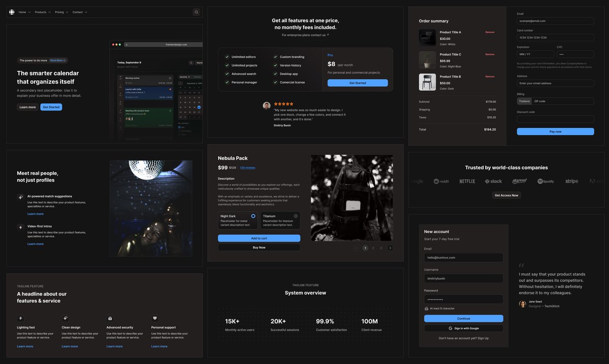Toggle the Unlimited projects checkmark
The width and height of the screenshot is (609, 364).
[227, 65]
